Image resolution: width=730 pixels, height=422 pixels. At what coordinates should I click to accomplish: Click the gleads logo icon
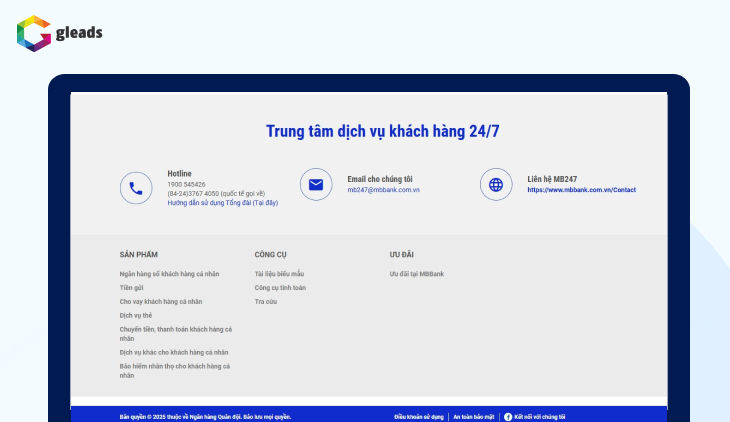pyautogui.click(x=33, y=33)
